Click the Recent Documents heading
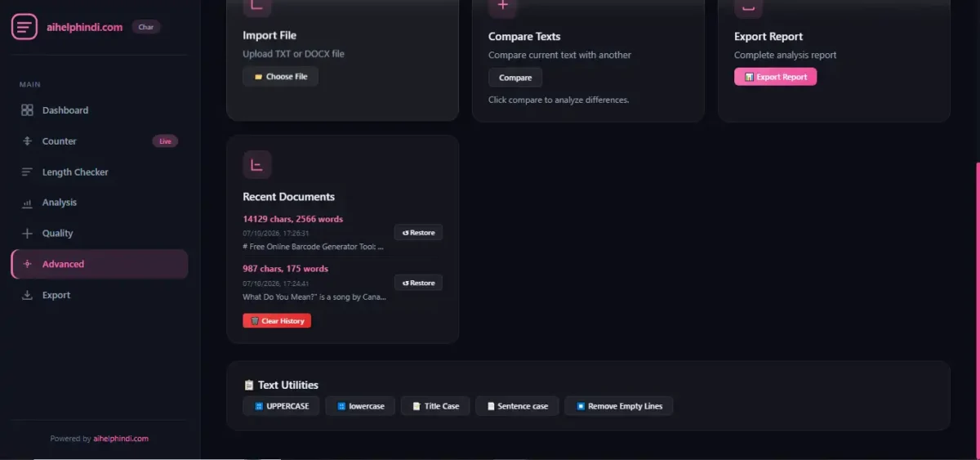980x460 pixels. click(x=288, y=197)
